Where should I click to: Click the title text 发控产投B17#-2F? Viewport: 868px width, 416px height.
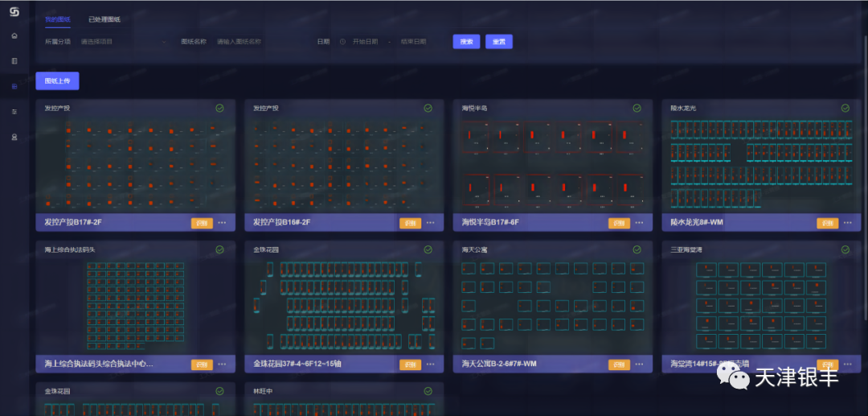point(73,223)
